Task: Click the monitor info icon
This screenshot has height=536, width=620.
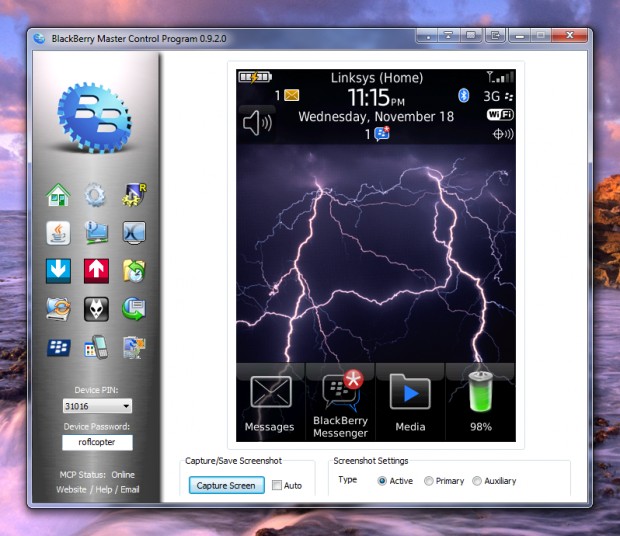Action: tap(96, 233)
